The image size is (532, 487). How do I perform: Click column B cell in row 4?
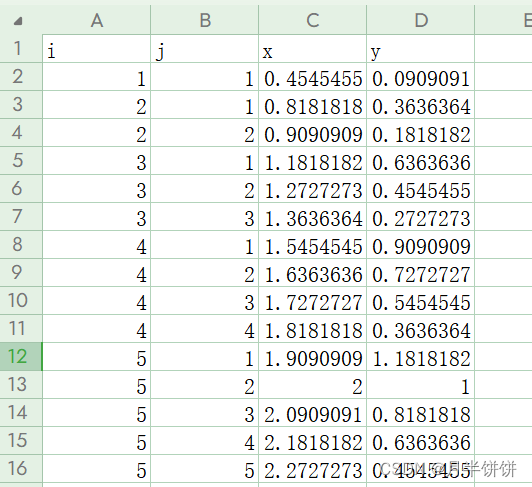pos(205,133)
